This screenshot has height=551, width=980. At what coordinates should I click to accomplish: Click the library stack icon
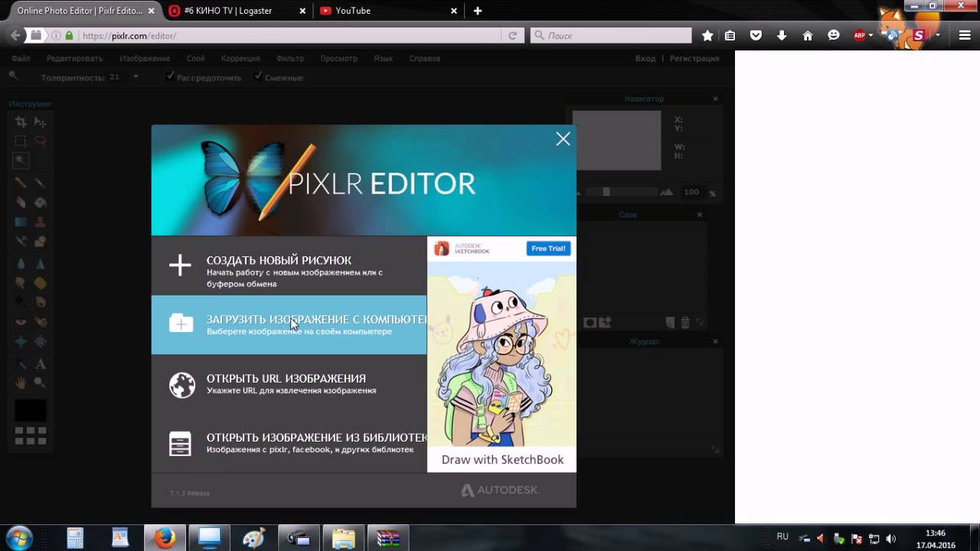[180, 444]
